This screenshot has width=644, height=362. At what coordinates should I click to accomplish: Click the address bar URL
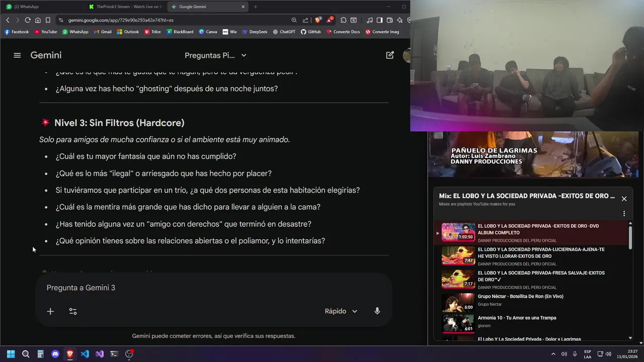click(x=121, y=20)
